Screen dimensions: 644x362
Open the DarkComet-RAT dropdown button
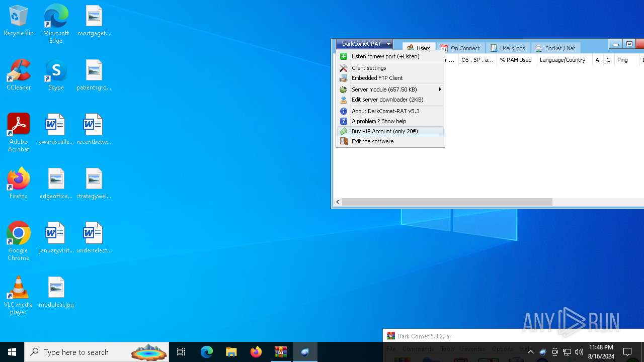point(364,44)
